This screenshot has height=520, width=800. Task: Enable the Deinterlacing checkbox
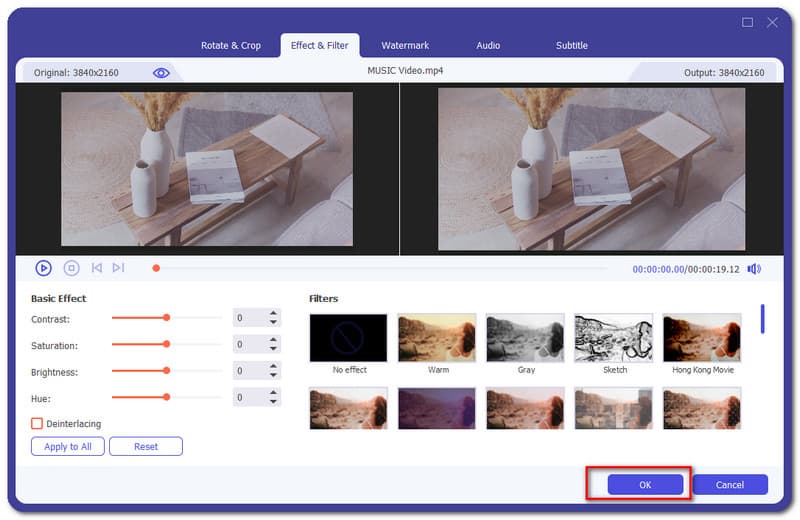[37, 424]
